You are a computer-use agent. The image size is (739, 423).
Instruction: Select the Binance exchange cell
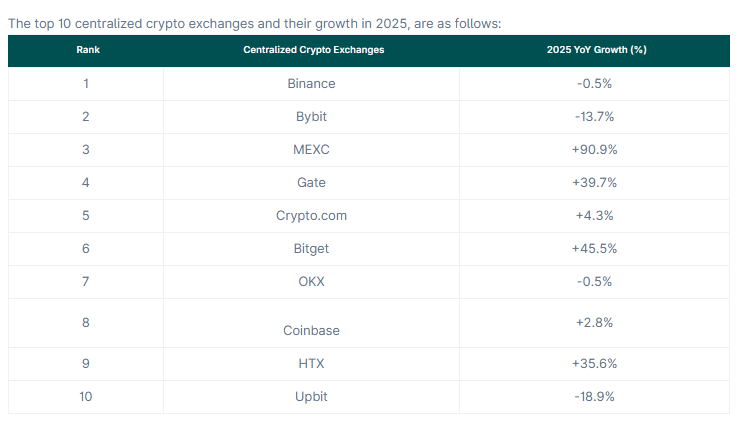(311, 84)
